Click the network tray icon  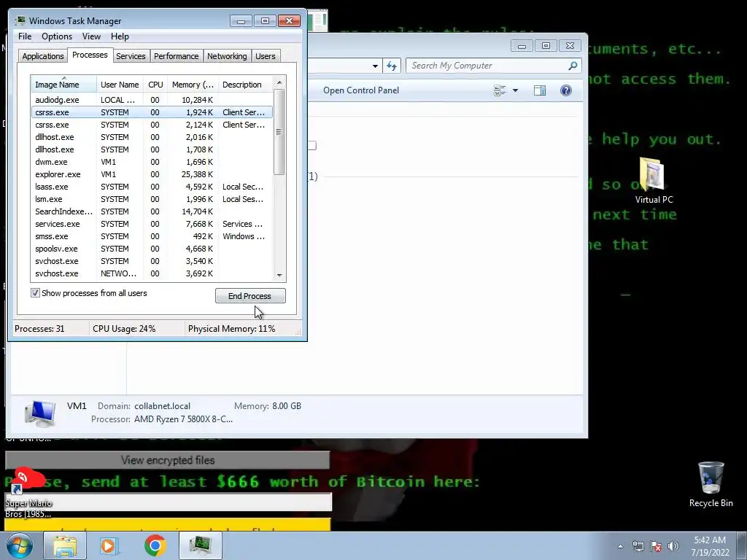638,546
